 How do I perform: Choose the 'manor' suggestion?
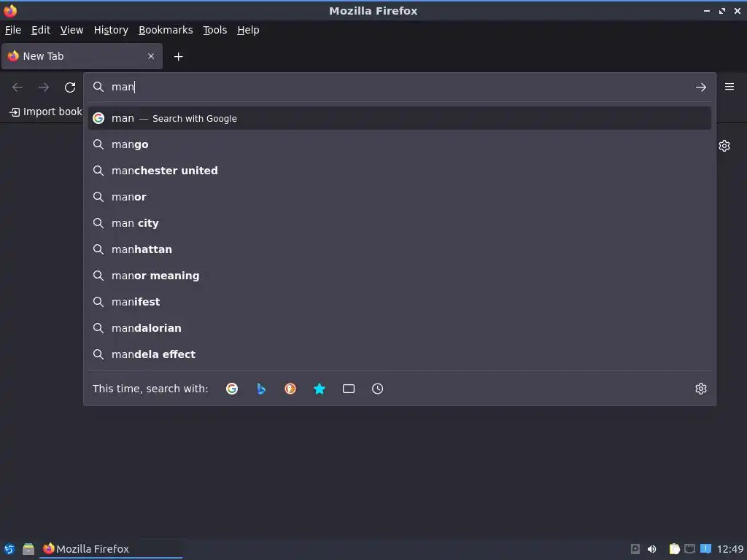pyautogui.click(x=399, y=197)
